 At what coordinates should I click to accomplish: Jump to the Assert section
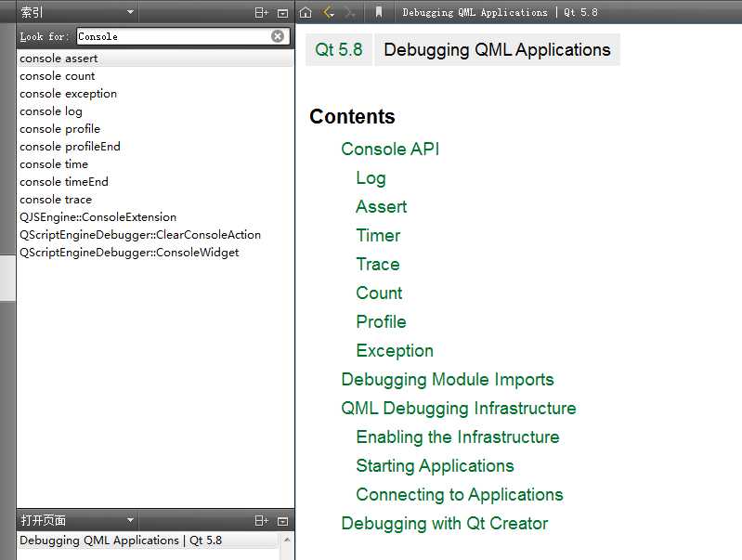pyautogui.click(x=381, y=207)
